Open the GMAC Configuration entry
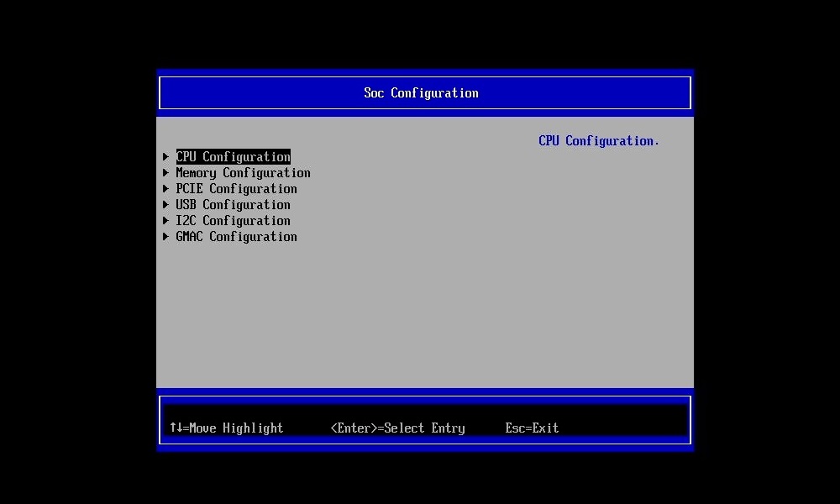Viewport: 840px width, 504px height. [x=236, y=236]
